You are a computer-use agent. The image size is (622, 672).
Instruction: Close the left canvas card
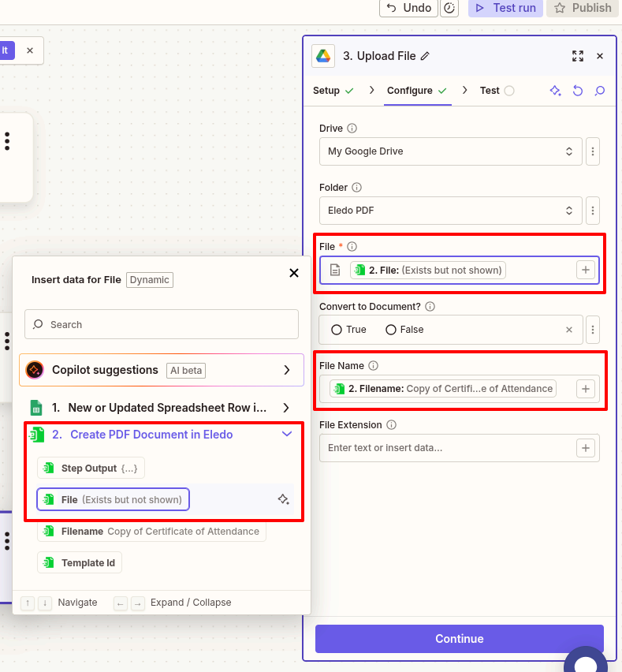29,50
